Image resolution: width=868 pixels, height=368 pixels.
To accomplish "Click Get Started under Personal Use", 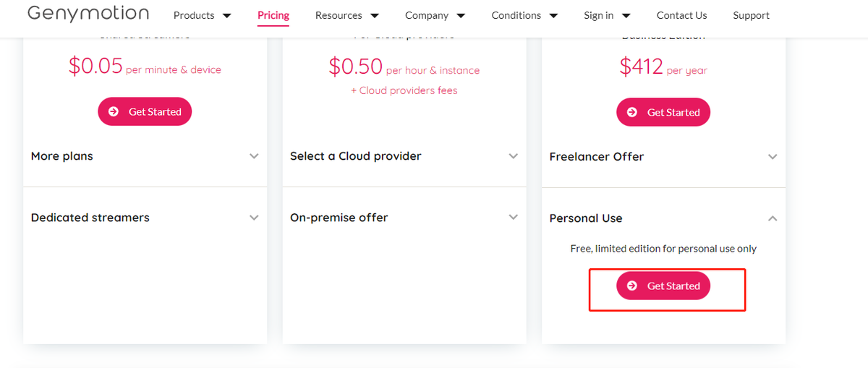I will click(x=663, y=286).
